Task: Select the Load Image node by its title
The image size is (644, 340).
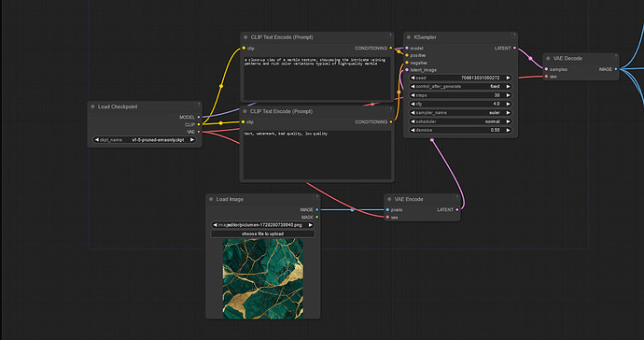Action: coord(230,199)
